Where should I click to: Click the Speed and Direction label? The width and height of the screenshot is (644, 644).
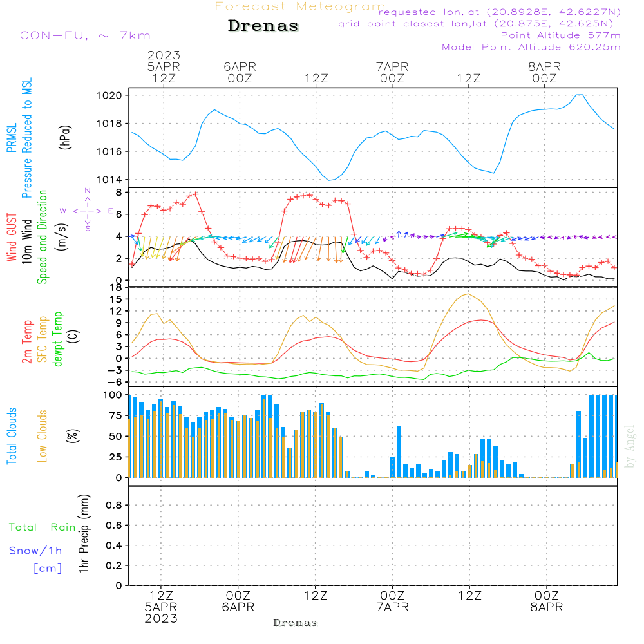pos(42,237)
